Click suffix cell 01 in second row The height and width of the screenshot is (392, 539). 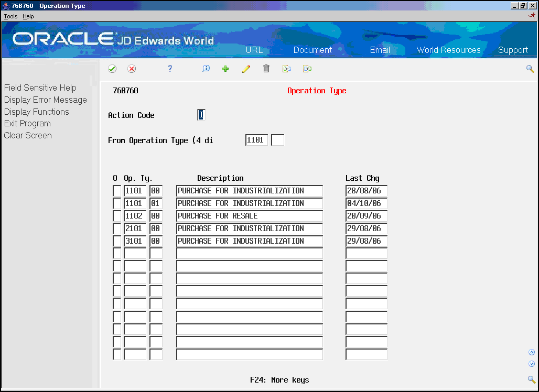pyautogui.click(x=156, y=203)
